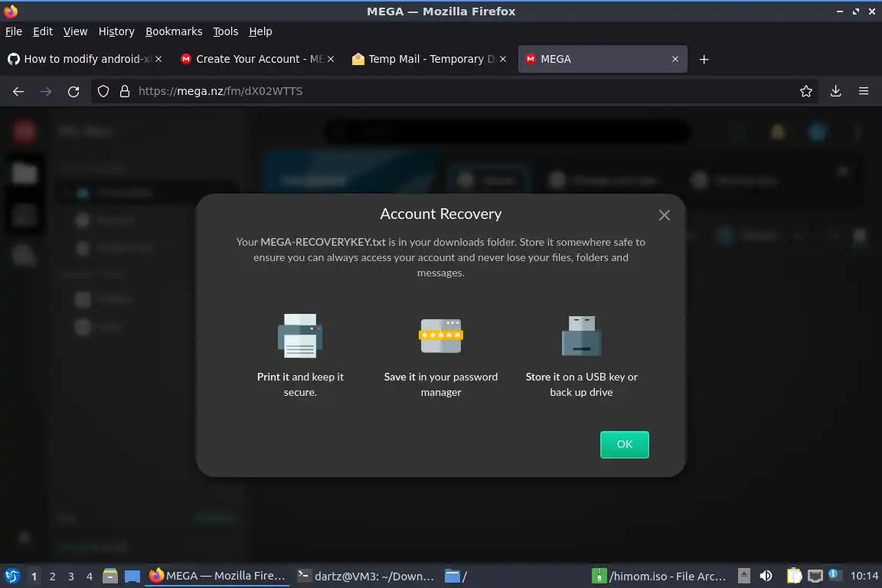
Task: View site security padlock info
Action: 125,91
